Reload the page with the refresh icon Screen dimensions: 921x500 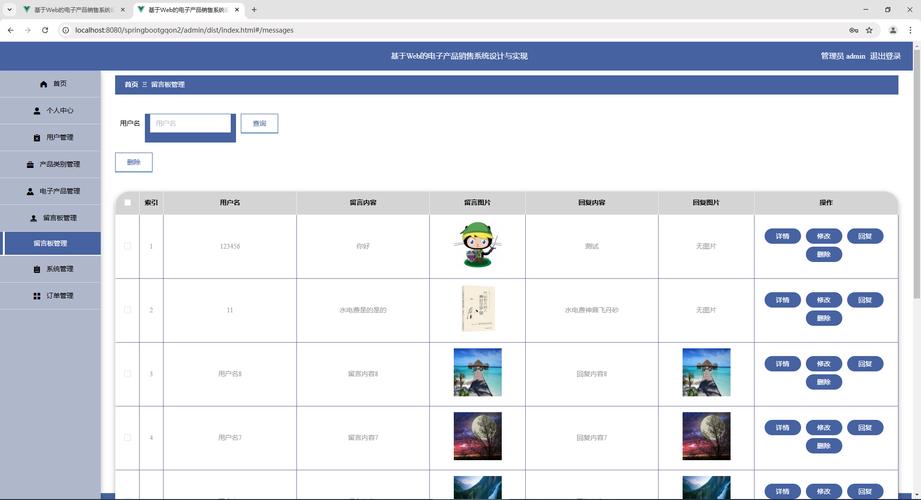coord(45,30)
